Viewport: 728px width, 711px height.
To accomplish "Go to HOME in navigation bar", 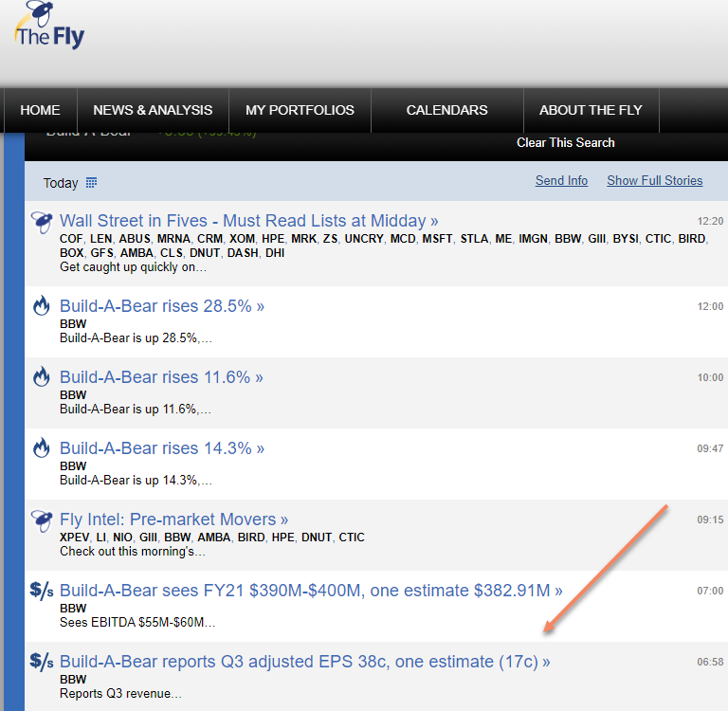I will (40, 110).
